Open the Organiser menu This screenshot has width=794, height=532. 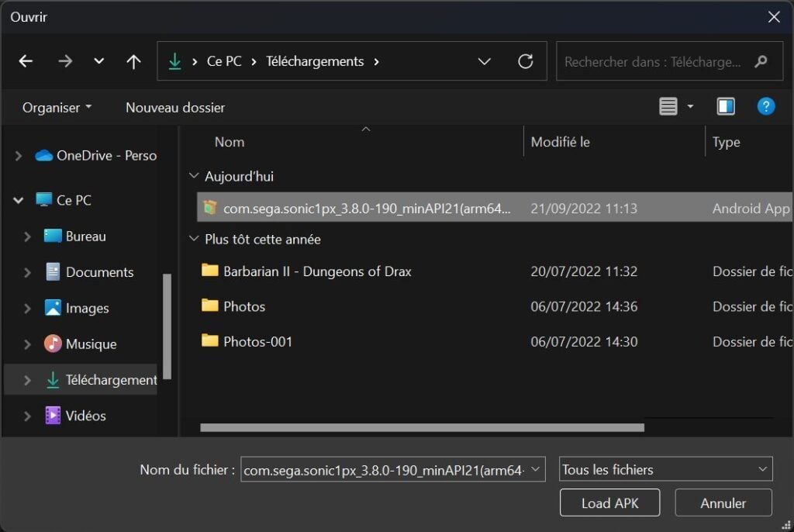[x=57, y=108]
